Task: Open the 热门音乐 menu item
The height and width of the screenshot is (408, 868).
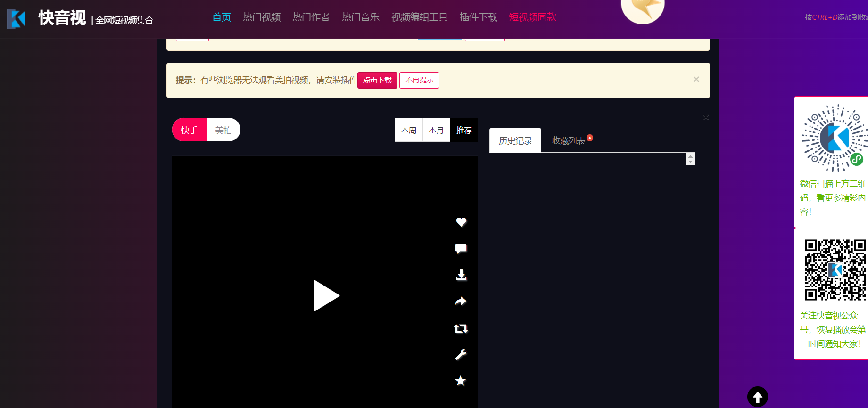Action: click(360, 17)
